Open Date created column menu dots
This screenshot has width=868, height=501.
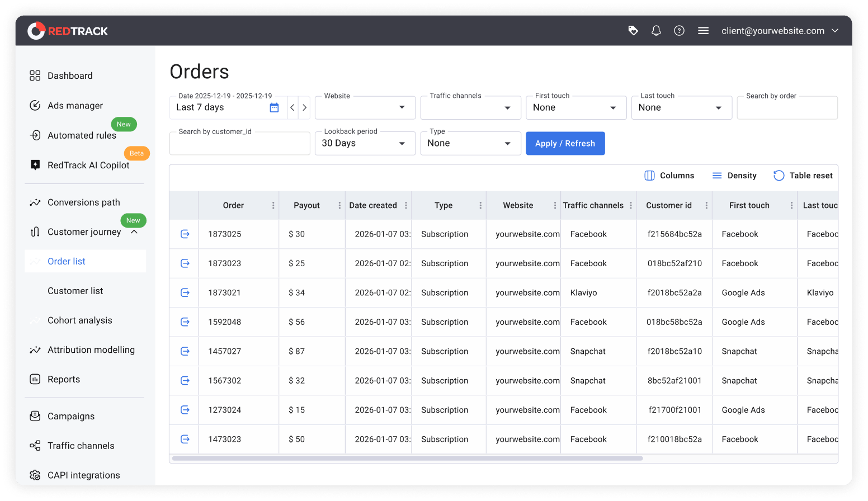pos(406,205)
